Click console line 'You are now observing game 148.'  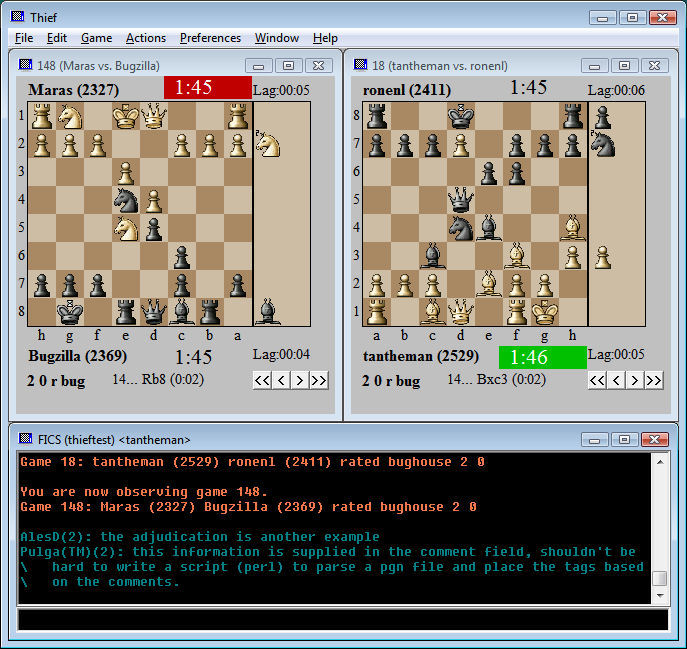click(144, 492)
